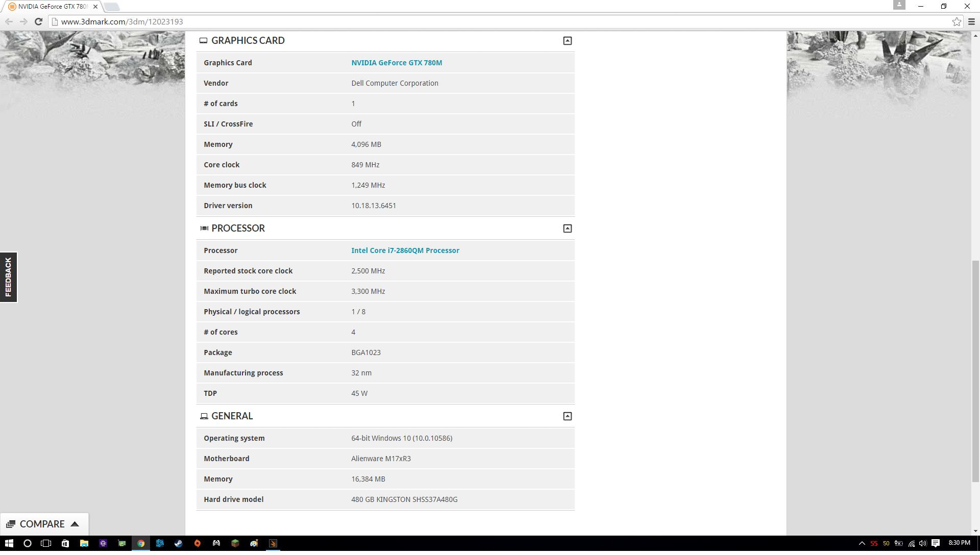Select the 3,300 MHz turbo clock value
Viewport: 980px width, 555px height.
pos(368,291)
